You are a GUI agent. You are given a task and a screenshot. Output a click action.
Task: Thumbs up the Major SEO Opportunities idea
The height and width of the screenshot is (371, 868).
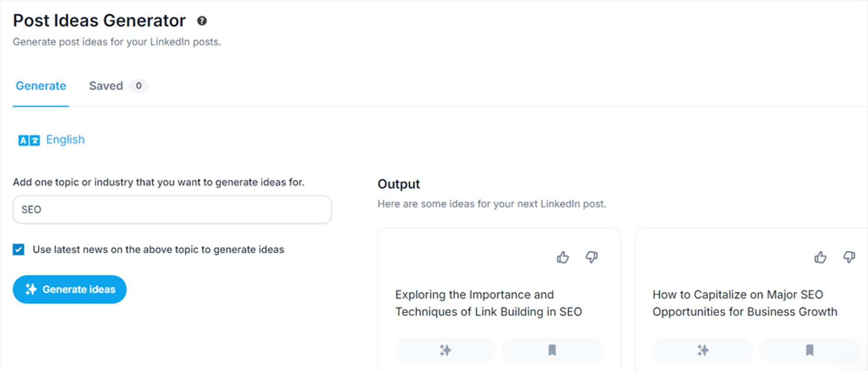820,258
